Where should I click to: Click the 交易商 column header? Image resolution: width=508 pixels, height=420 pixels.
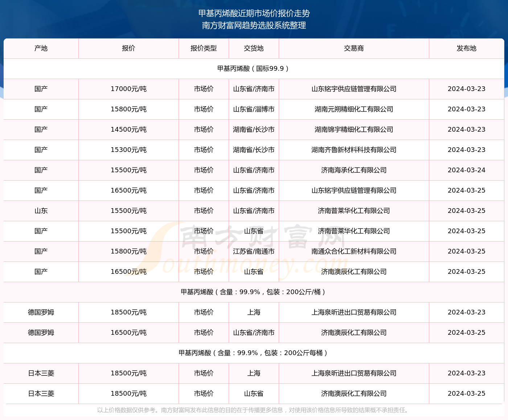(354, 48)
